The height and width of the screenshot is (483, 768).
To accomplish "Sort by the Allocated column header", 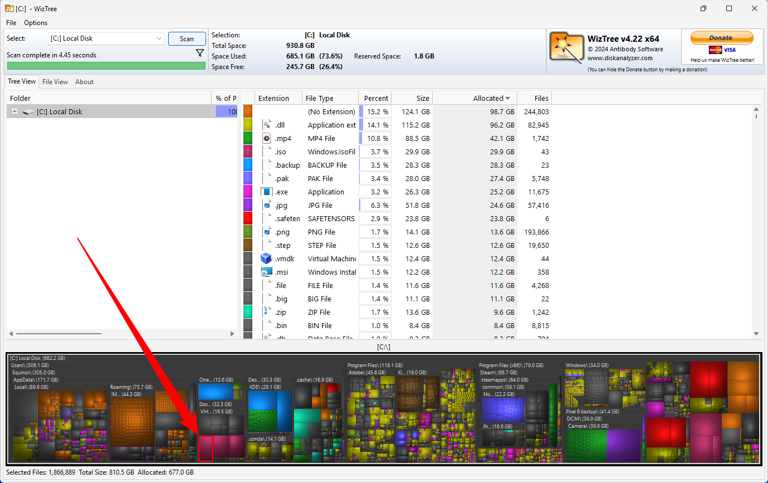I will [x=475, y=98].
